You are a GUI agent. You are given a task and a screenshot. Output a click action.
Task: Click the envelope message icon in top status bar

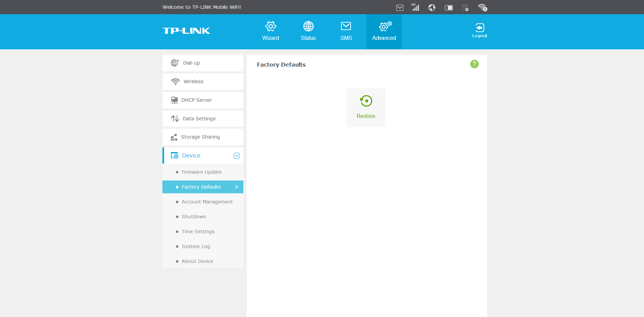400,7
